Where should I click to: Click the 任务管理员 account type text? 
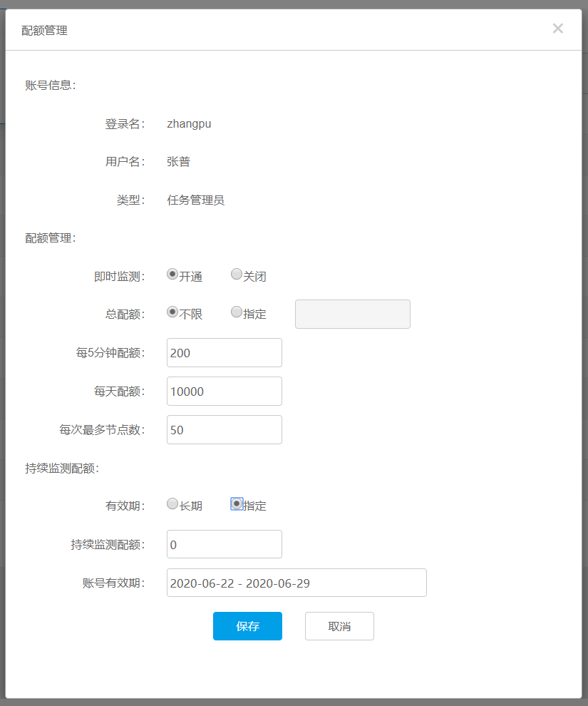195,200
